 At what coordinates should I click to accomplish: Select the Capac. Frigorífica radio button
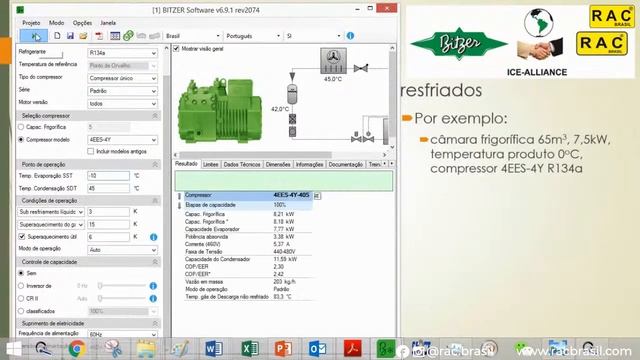point(21,127)
